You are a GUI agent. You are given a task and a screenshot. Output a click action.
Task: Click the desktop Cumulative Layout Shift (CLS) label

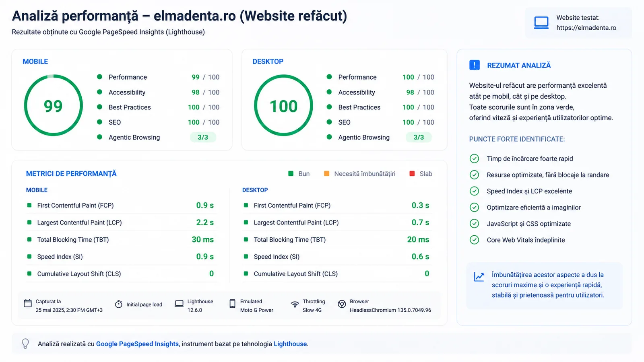296,274
